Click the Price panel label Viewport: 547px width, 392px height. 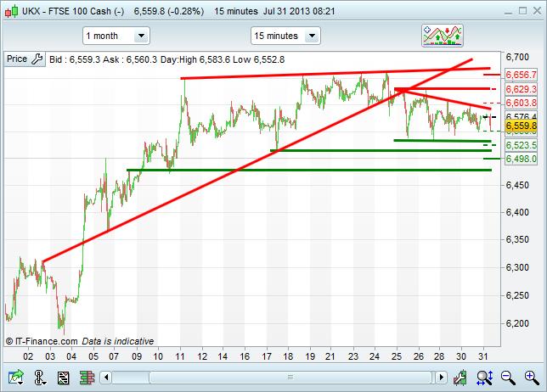click(17, 59)
